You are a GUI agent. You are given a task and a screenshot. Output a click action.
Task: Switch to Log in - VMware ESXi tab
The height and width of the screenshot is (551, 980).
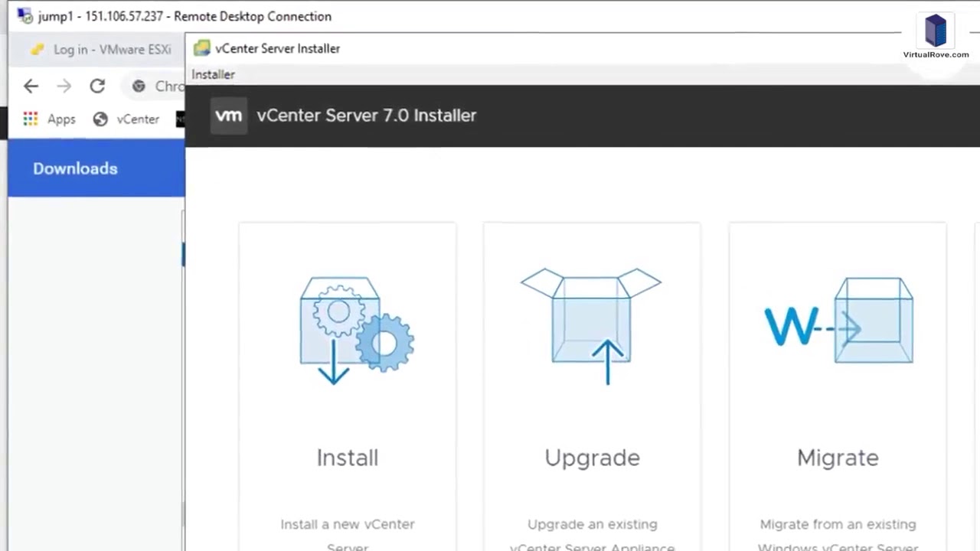point(100,50)
